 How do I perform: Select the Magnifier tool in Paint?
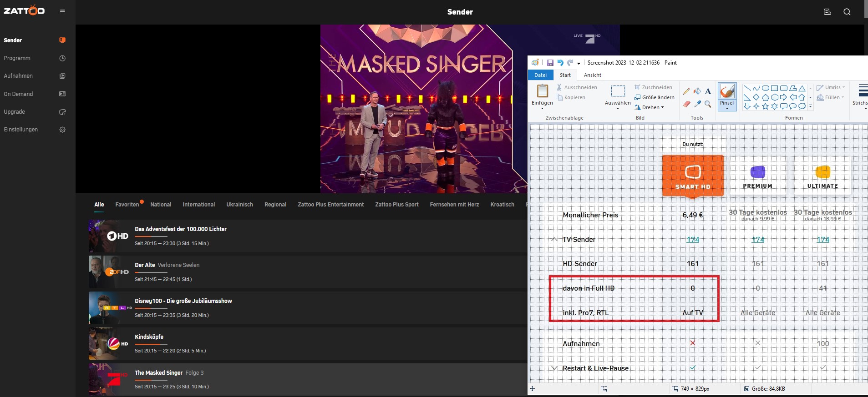708,104
